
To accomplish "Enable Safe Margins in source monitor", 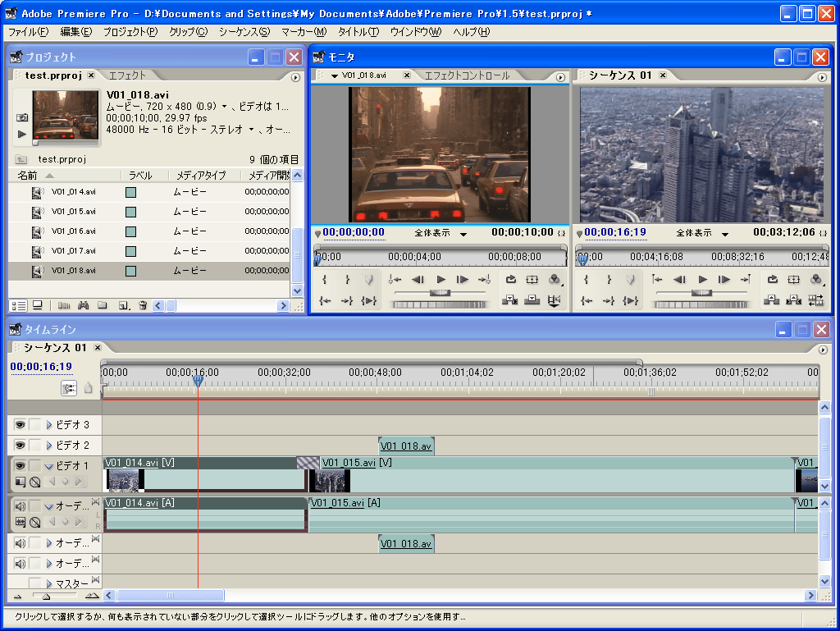I will pos(532,279).
